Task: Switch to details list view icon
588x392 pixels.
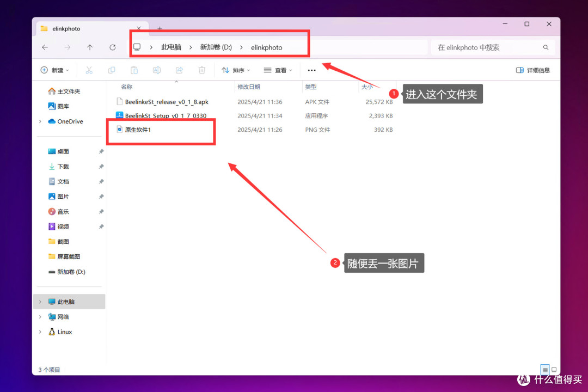Action: click(x=545, y=370)
